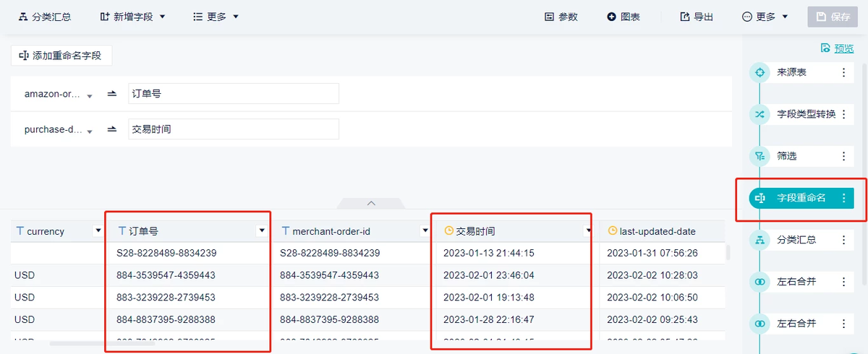Click the swap icon beside amazon-or... field
The image size is (868, 354).
click(x=112, y=94)
